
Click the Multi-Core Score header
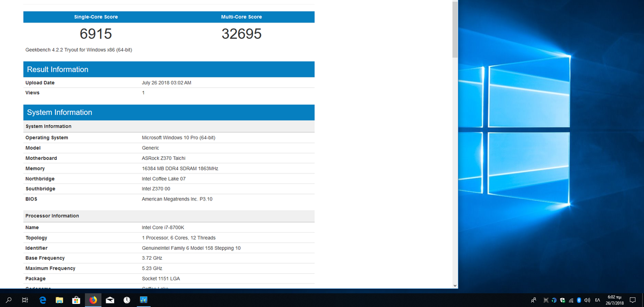242,17
